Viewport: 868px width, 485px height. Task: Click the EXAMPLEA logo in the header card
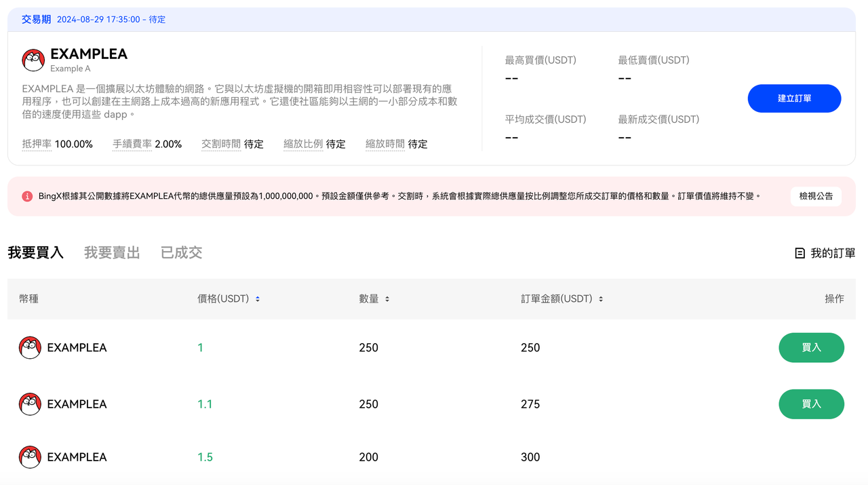(x=33, y=60)
